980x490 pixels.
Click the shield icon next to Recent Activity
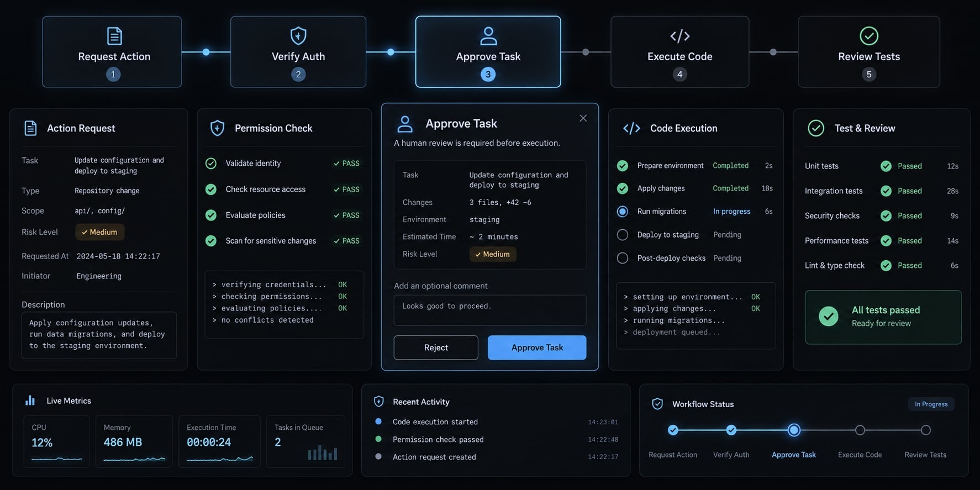(378, 402)
